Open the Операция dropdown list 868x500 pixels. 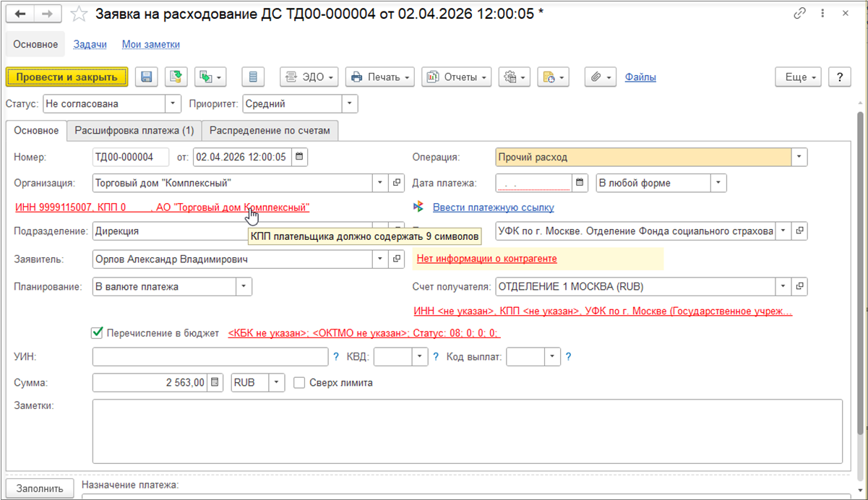point(799,157)
